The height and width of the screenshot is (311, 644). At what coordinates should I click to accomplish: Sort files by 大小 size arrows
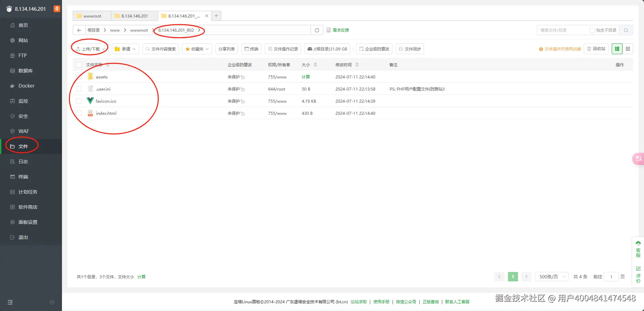[315, 65]
